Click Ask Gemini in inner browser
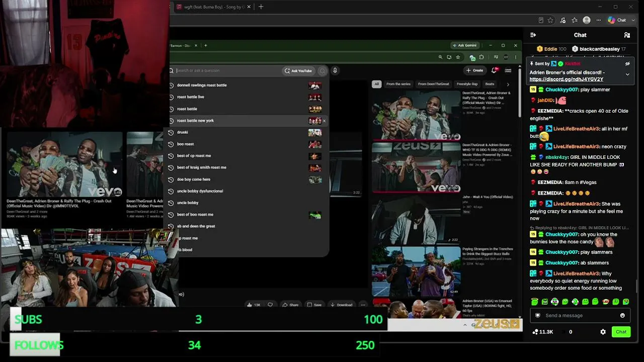 [x=464, y=45]
